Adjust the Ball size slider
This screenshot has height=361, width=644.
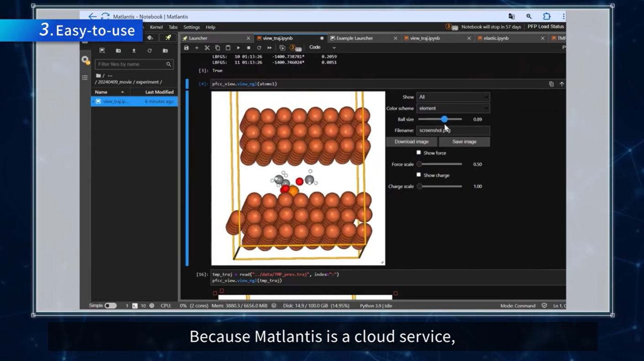[x=440, y=119]
